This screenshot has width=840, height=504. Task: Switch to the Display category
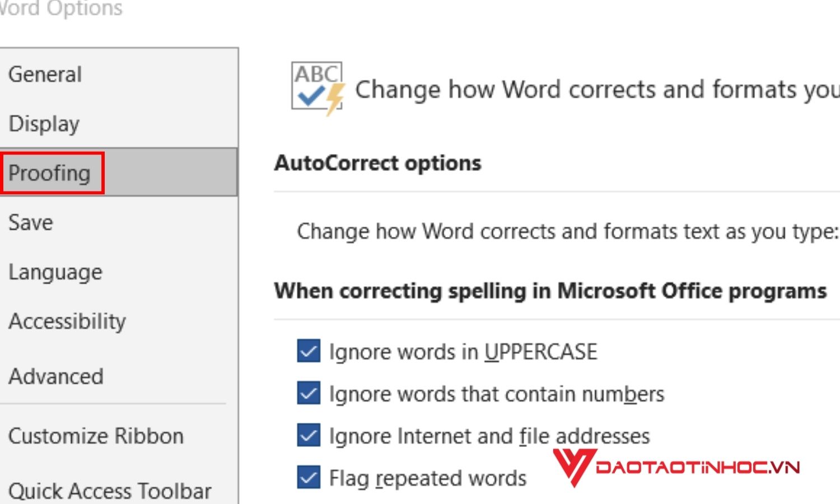[44, 124]
